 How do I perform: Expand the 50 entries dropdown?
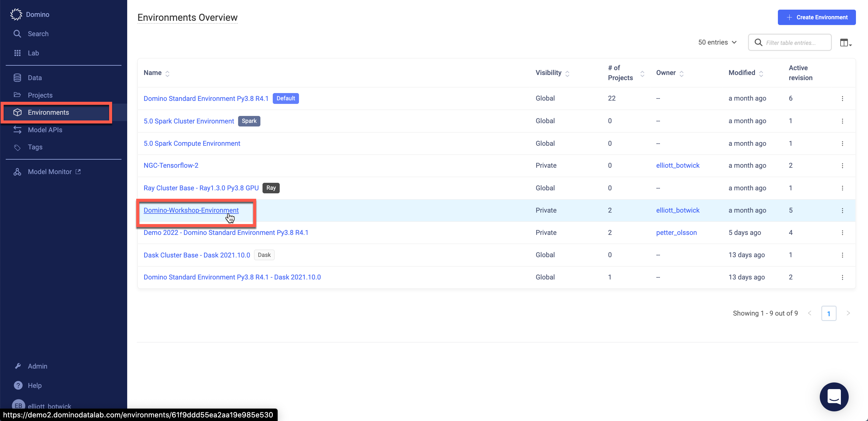pyautogui.click(x=717, y=42)
